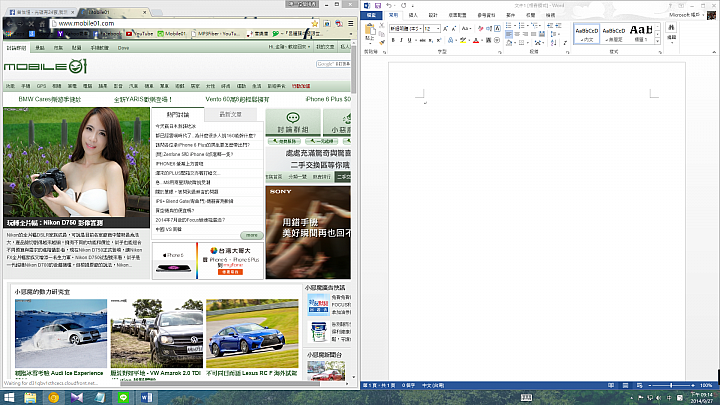
Task: Toggle Underline formatting in Word
Action: tap(409, 40)
